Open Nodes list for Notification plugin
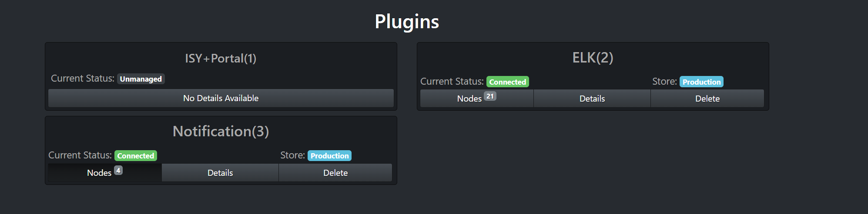Image resolution: width=868 pixels, height=214 pixels. point(104,173)
